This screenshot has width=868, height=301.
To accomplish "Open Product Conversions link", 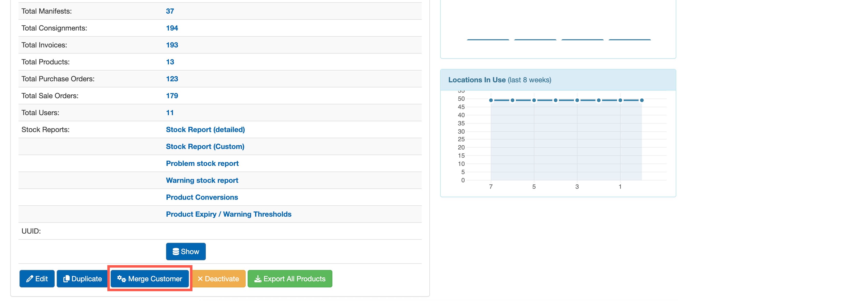I will (202, 197).
